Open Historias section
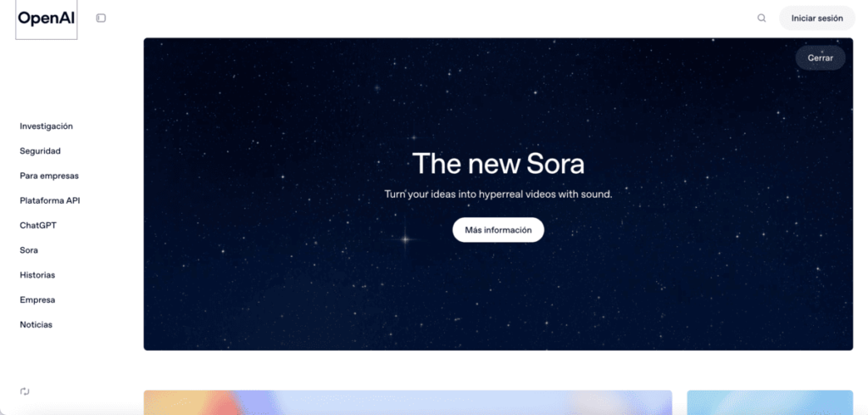Screen dimensions: 868x415 pos(37,275)
